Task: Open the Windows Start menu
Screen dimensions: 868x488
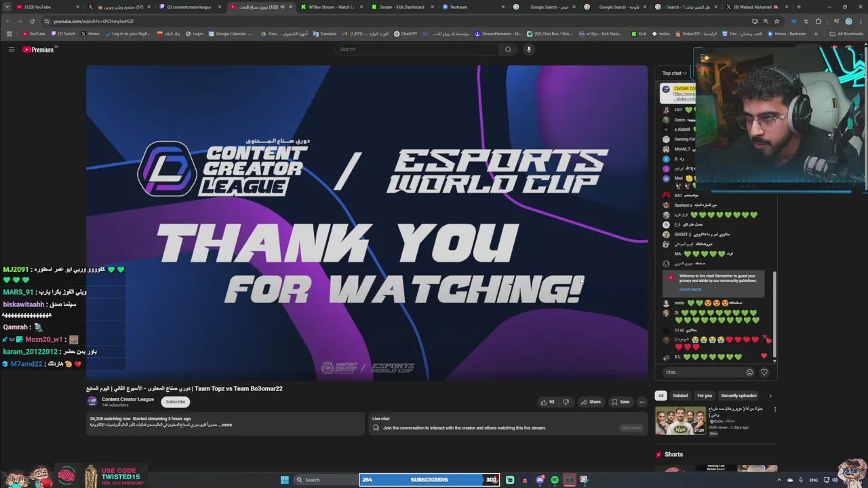Action: [x=284, y=480]
